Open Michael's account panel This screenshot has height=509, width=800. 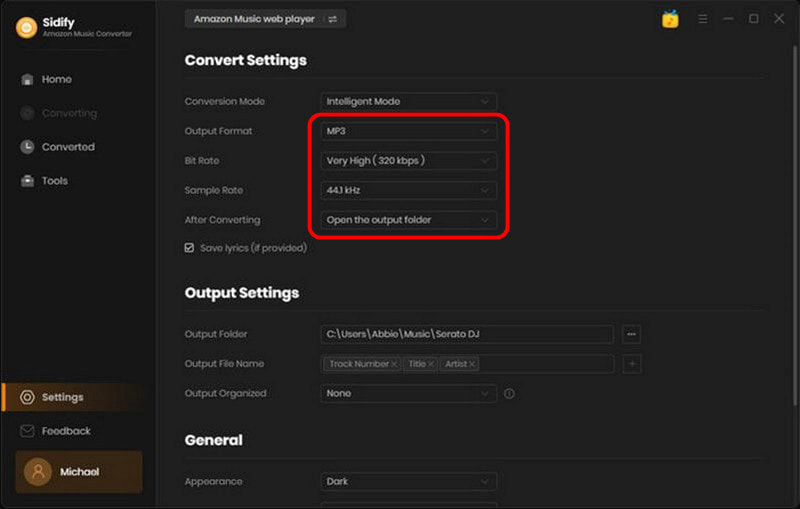(79, 472)
